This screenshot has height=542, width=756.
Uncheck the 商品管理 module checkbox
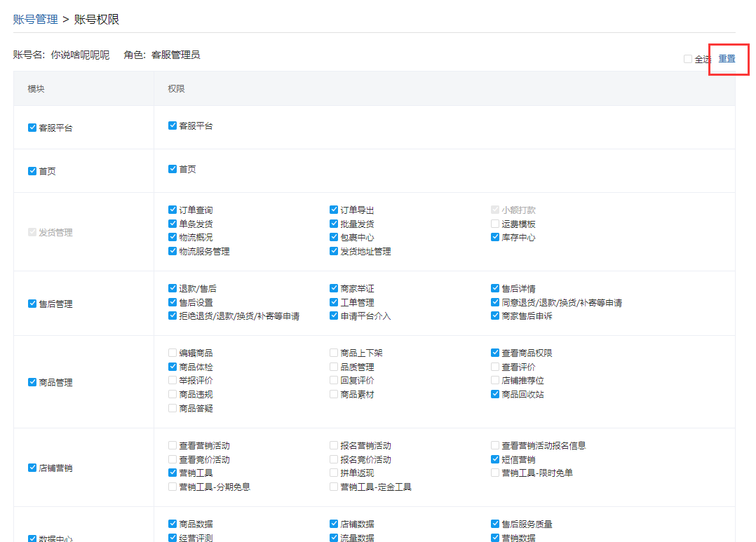32,382
